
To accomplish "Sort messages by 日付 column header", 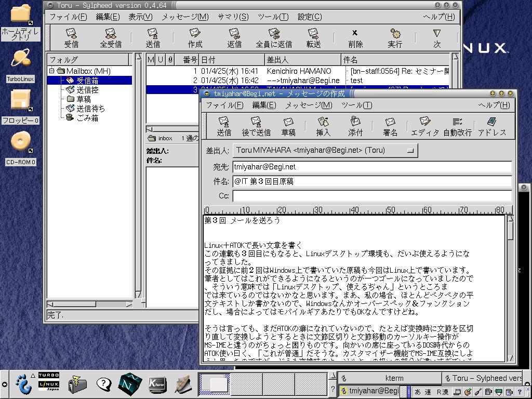I will point(232,60).
